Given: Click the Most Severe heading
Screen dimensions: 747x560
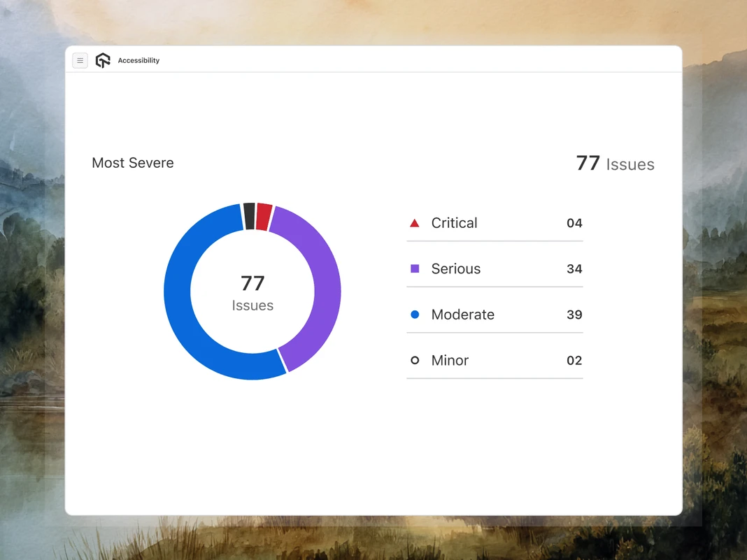Looking at the screenshot, I should [x=132, y=163].
